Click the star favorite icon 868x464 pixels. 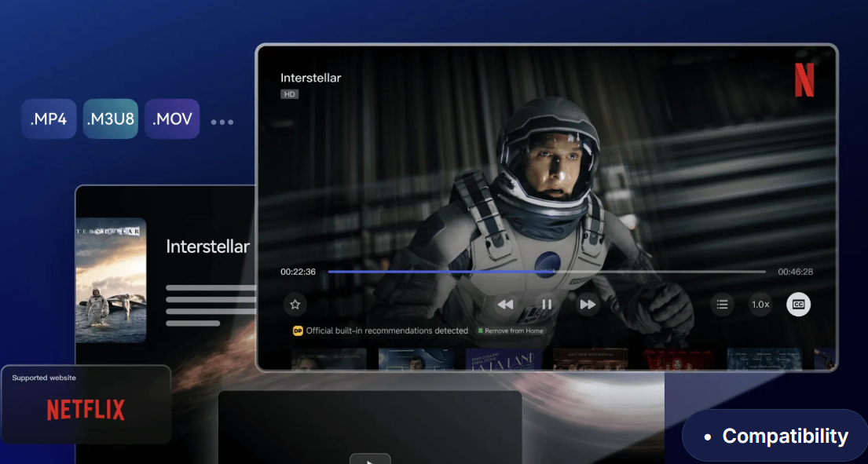click(294, 304)
